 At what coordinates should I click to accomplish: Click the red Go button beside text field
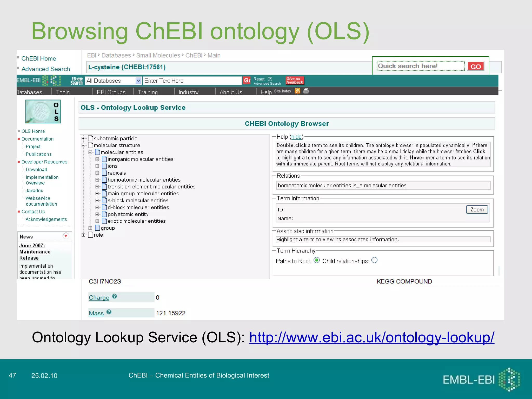tap(247, 81)
